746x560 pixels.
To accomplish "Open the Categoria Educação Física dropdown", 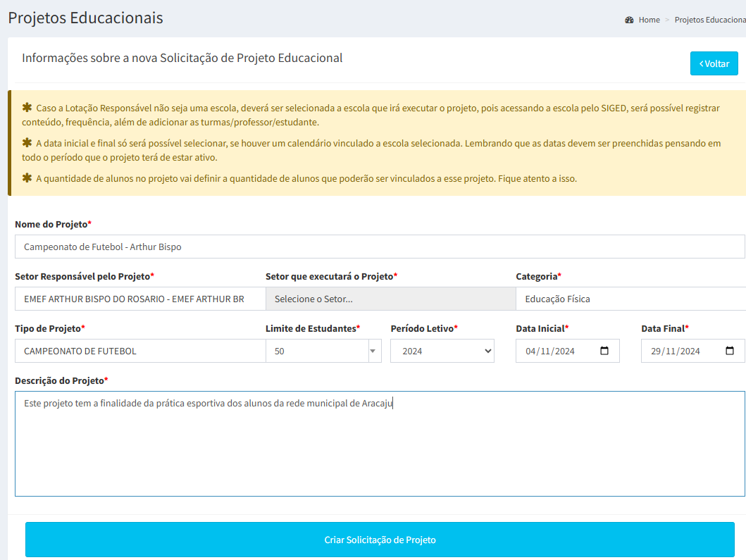I will (x=631, y=299).
